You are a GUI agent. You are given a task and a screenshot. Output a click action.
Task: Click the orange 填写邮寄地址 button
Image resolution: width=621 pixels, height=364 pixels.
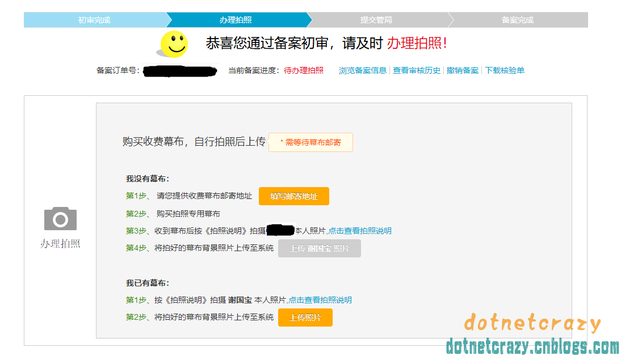tap(294, 196)
